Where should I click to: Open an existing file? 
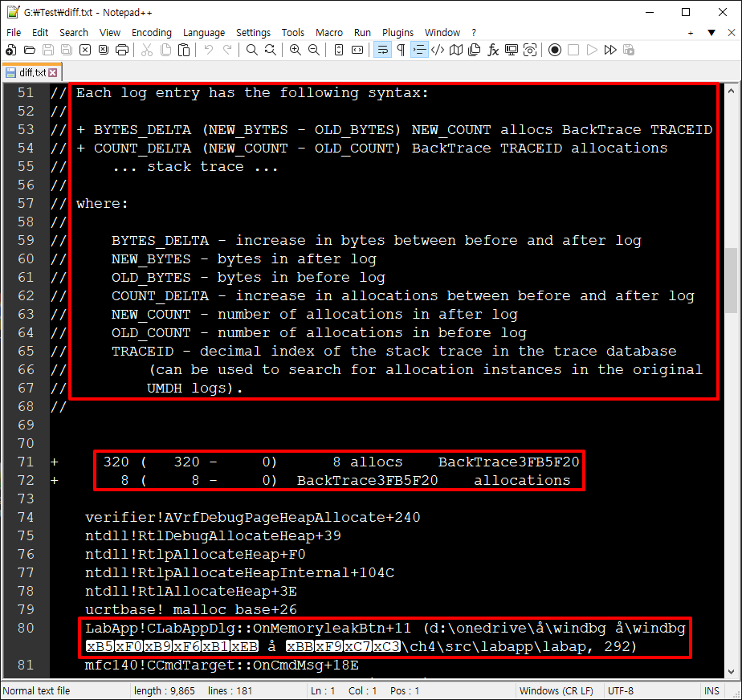pyautogui.click(x=28, y=50)
